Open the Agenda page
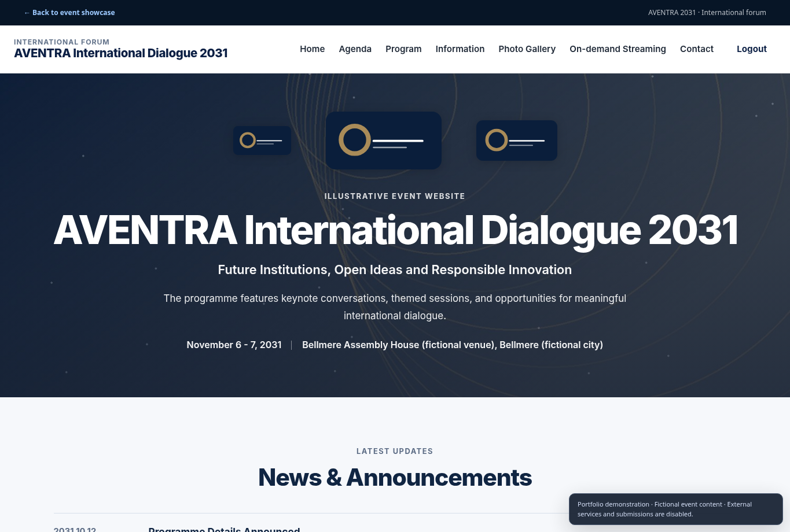Screen dimensions: 790x532 tap(355, 49)
